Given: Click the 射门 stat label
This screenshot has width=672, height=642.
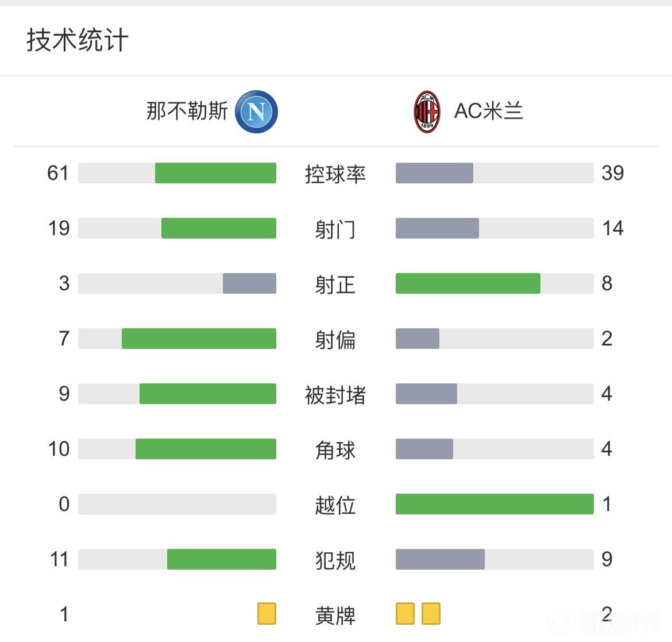Looking at the screenshot, I should pyautogui.click(x=335, y=229).
